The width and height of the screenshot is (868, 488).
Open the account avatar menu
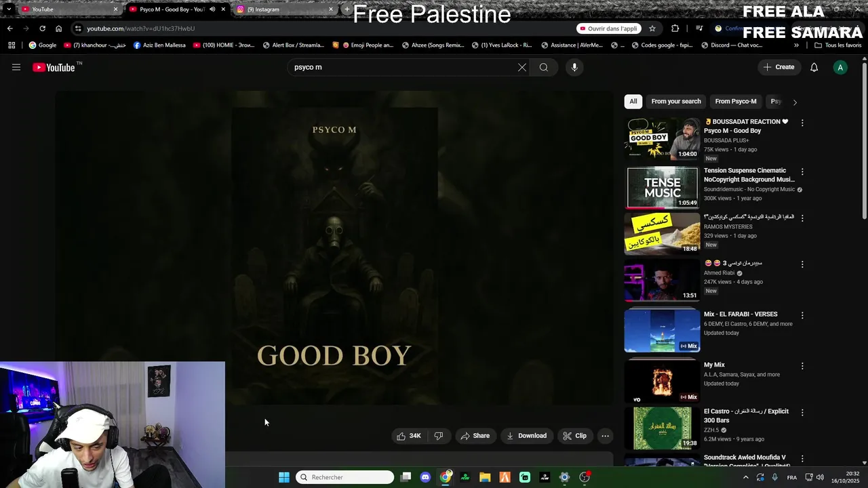840,67
